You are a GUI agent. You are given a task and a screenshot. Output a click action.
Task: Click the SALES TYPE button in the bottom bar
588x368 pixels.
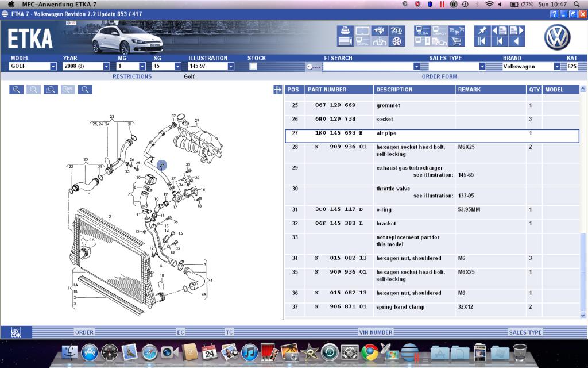pos(525,332)
